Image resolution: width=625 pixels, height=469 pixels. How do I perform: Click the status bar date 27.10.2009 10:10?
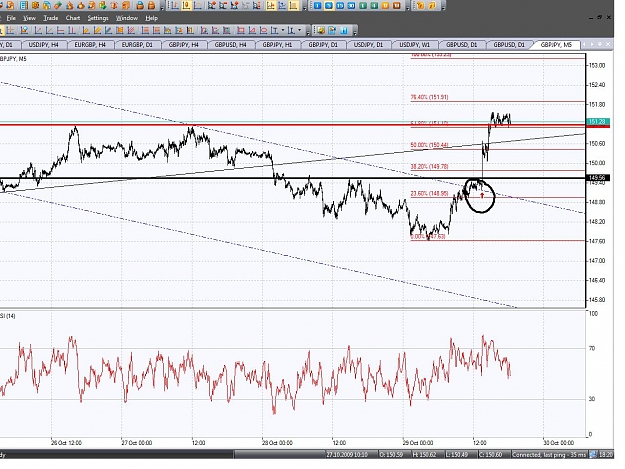pyautogui.click(x=347, y=454)
